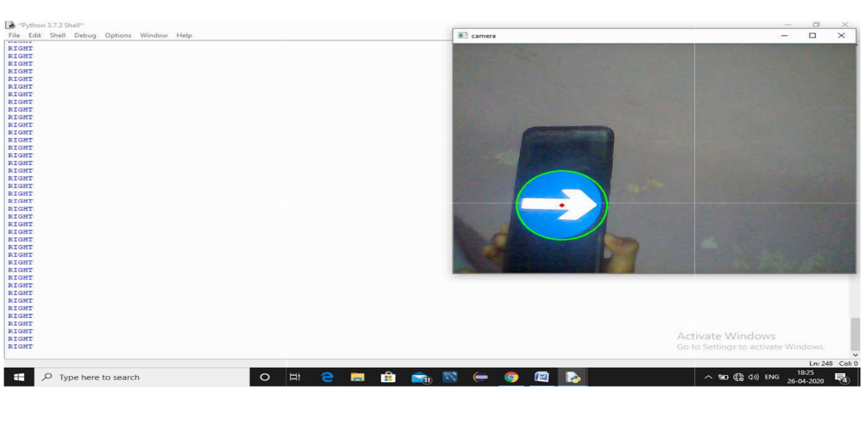Click the Google Chrome taskbar icon

pos(511,377)
